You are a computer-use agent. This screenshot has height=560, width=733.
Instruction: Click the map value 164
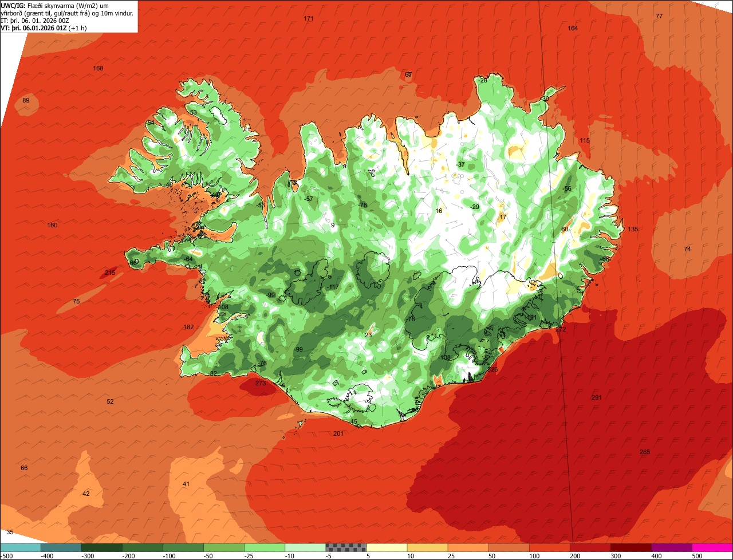[573, 28]
